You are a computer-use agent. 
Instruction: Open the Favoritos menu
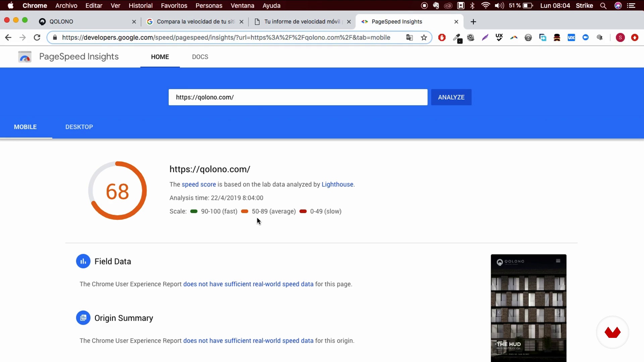point(174,6)
